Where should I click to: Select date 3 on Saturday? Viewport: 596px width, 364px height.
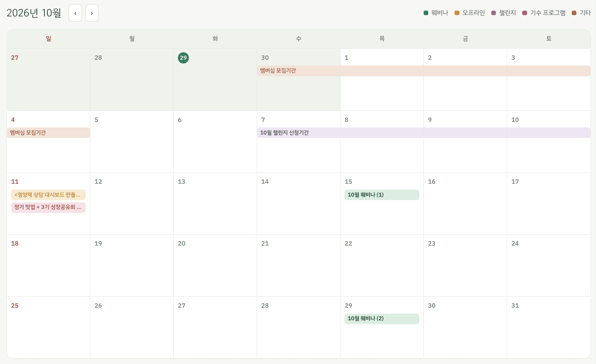[513, 58]
